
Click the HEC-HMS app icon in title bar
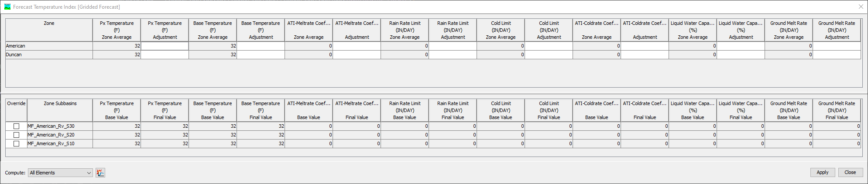click(x=7, y=7)
